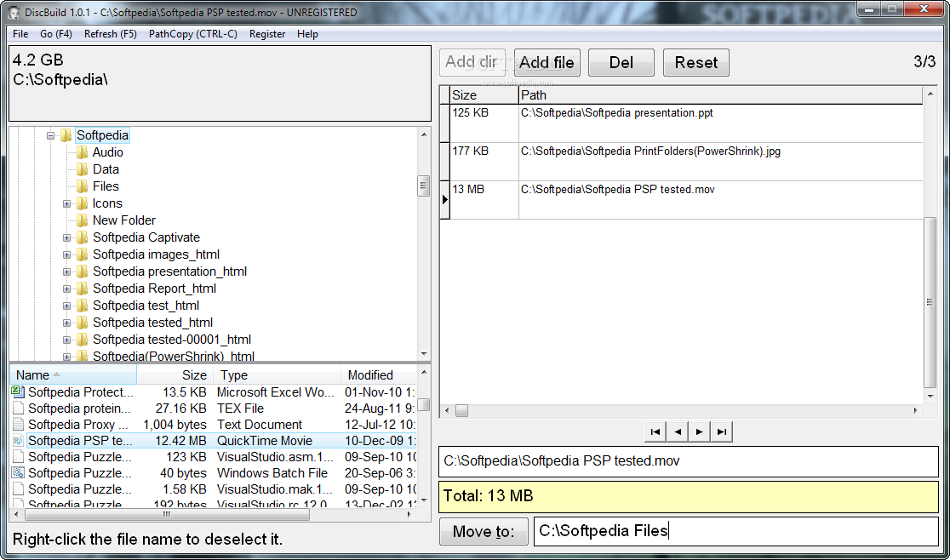
Task: Expand the Softpedia images_html folder
Action: [x=66, y=254]
